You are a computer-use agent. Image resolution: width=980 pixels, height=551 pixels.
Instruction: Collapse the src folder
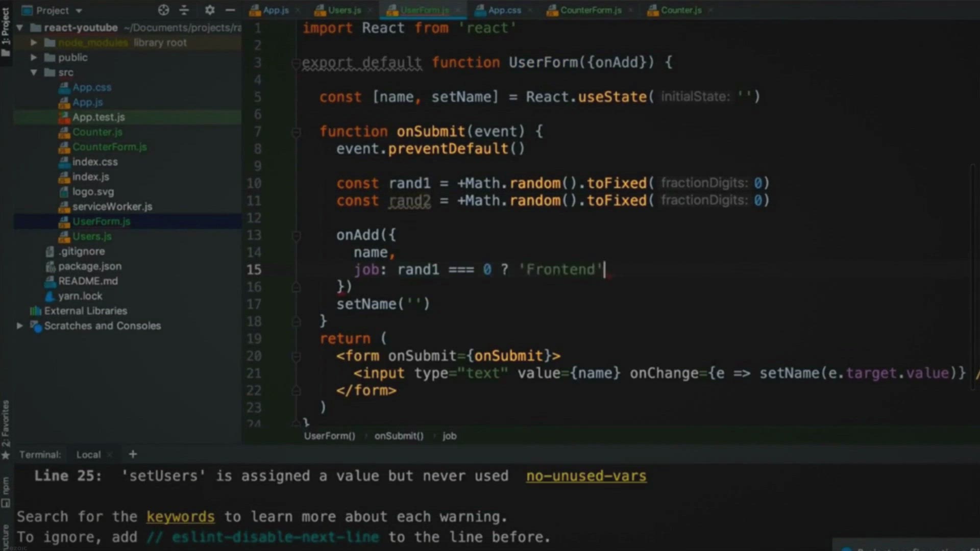(x=34, y=72)
